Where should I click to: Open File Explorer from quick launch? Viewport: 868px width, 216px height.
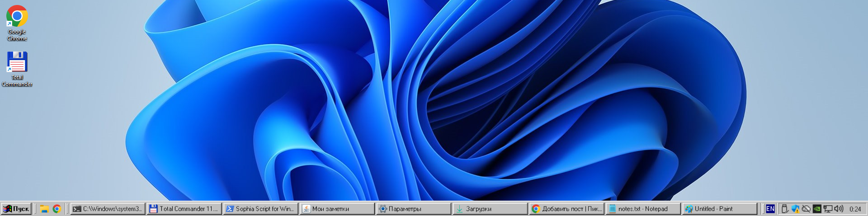click(x=44, y=209)
